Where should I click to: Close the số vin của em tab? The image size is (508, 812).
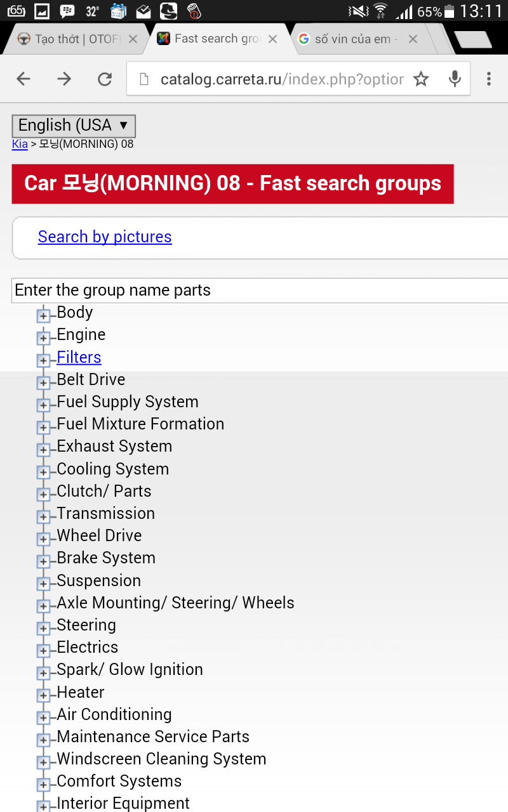click(413, 39)
